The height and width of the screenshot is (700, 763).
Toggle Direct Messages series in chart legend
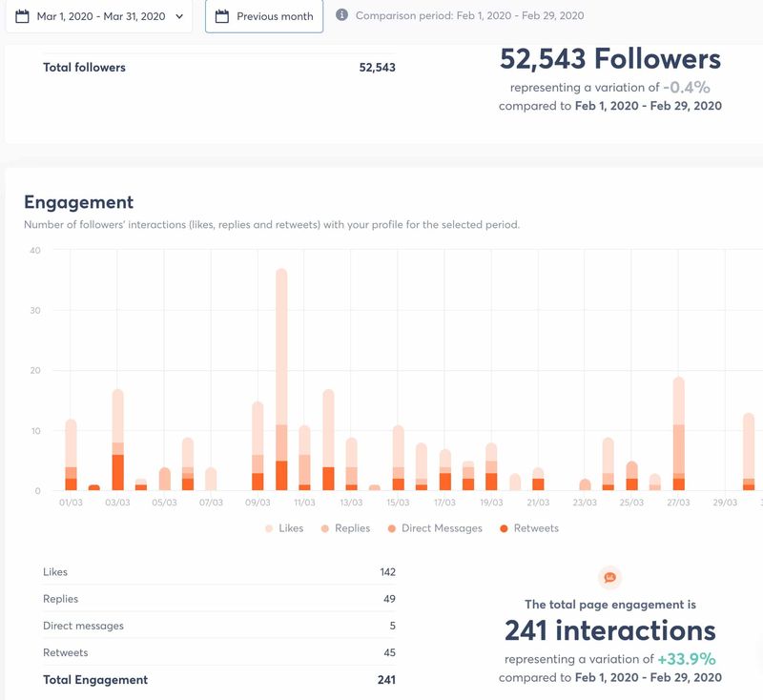coord(435,528)
